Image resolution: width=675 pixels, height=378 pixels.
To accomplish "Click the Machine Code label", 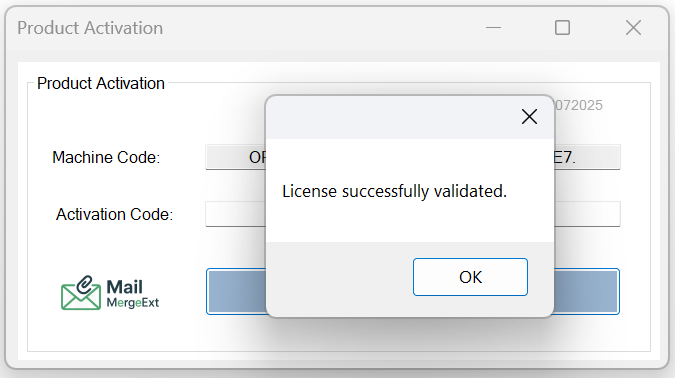I will pyautogui.click(x=106, y=158).
